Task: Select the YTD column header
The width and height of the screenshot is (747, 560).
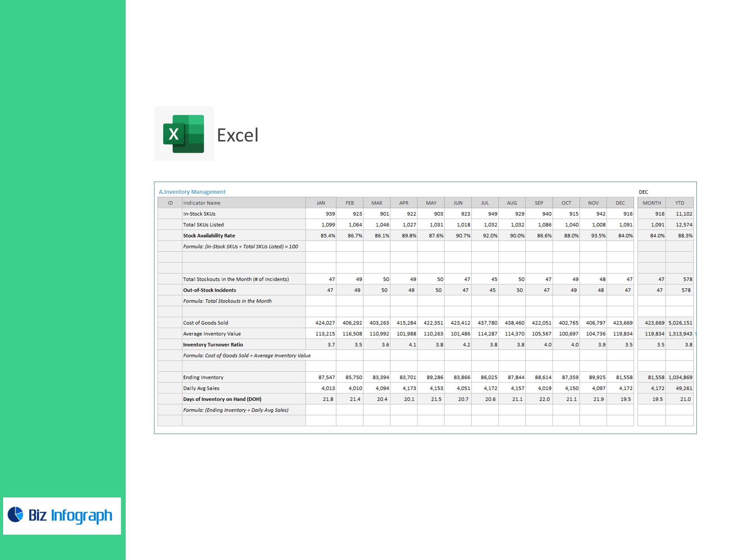Action: coord(679,203)
